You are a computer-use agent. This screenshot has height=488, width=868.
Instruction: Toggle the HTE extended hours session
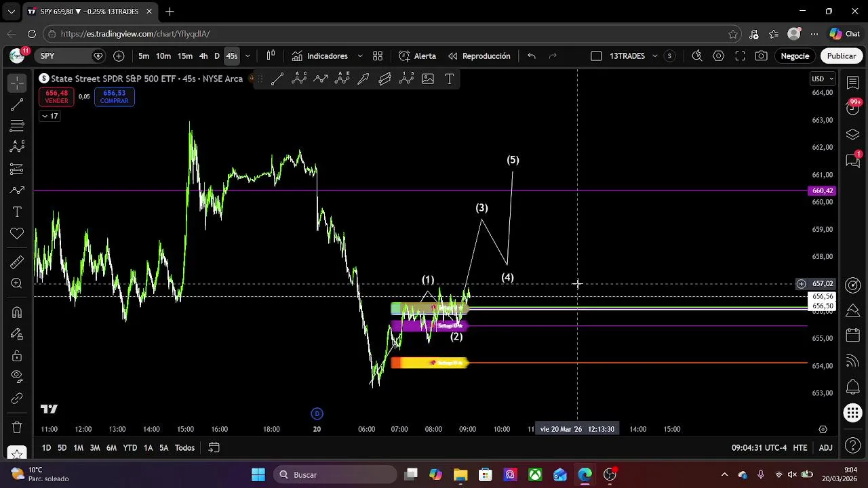click(x=800, y=448)
